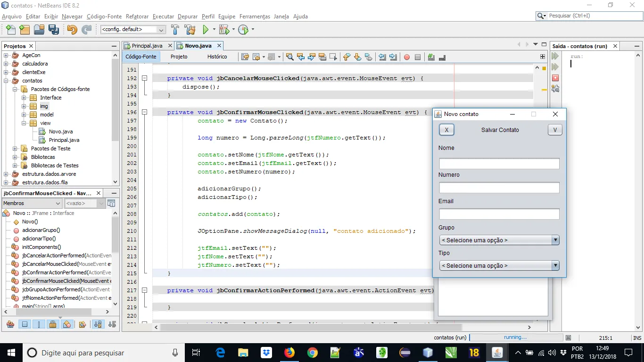Start macro recording with red circle icon
Image resolution: width=644 pixels, height=362 pixels.
(x=406, y=57)
